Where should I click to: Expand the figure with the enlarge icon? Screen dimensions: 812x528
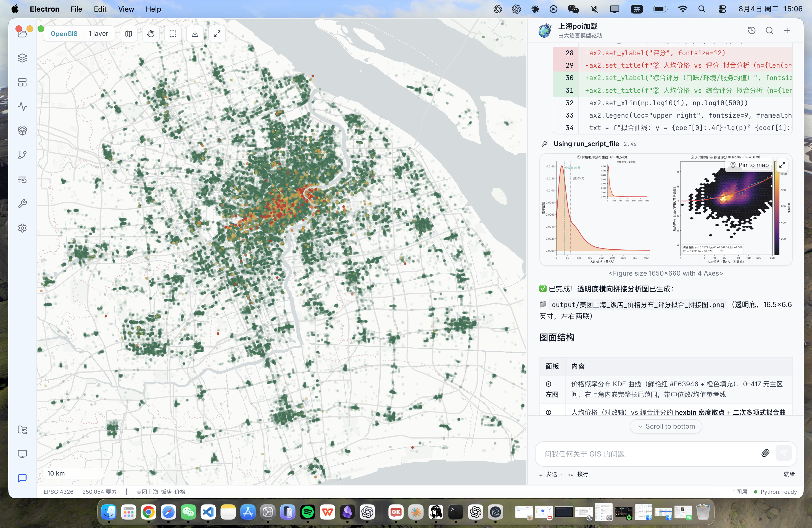tap(782, 165)
